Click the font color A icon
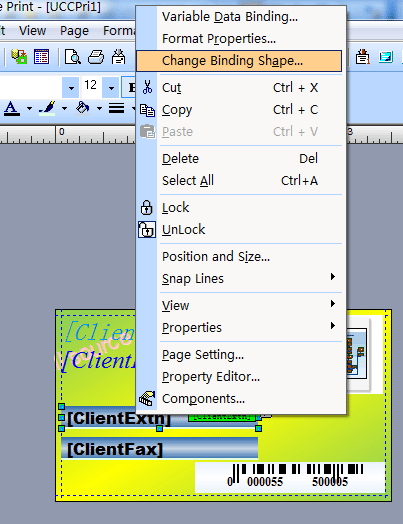403x524 pixels. coord(12,108)
